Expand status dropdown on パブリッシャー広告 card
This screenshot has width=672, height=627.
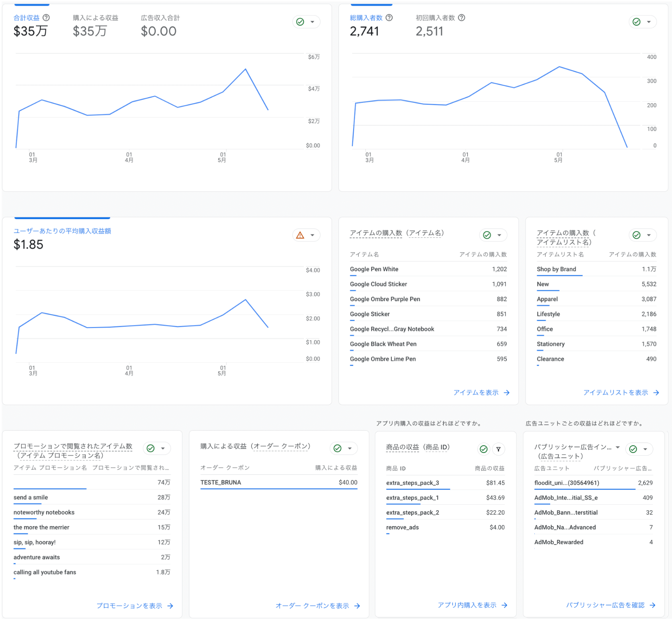645,449
